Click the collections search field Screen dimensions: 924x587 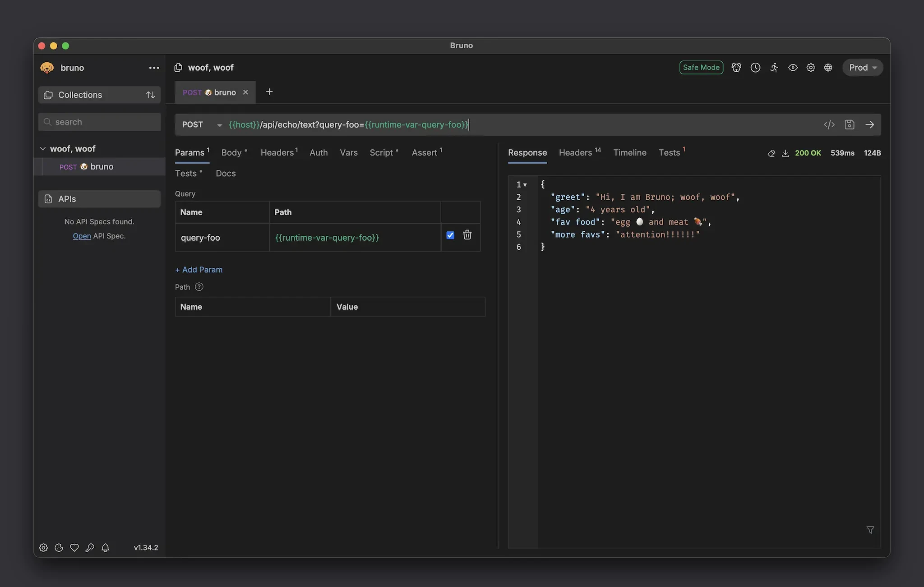tap(99, 122)
